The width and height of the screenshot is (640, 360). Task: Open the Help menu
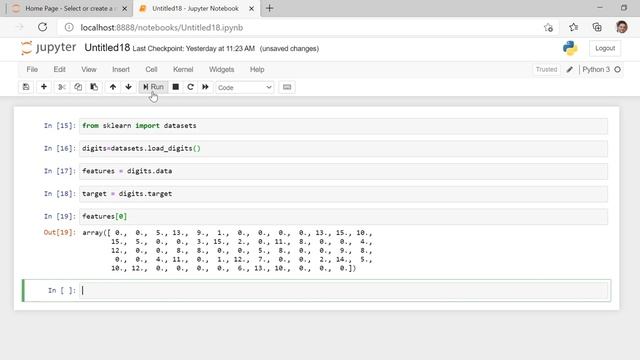(257, 69)
